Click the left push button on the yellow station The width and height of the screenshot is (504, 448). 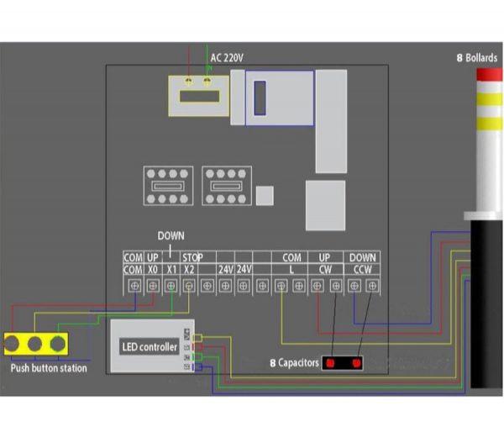[12, 344]
